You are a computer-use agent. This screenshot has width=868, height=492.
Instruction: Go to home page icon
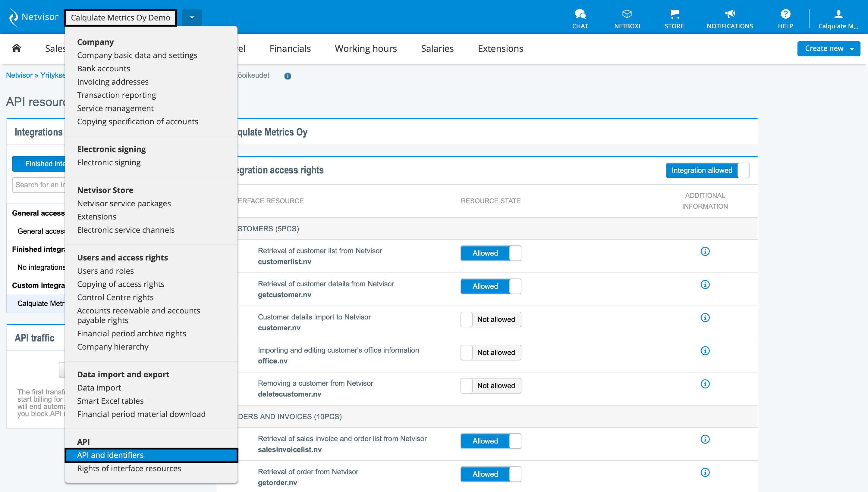coord(17,48)
